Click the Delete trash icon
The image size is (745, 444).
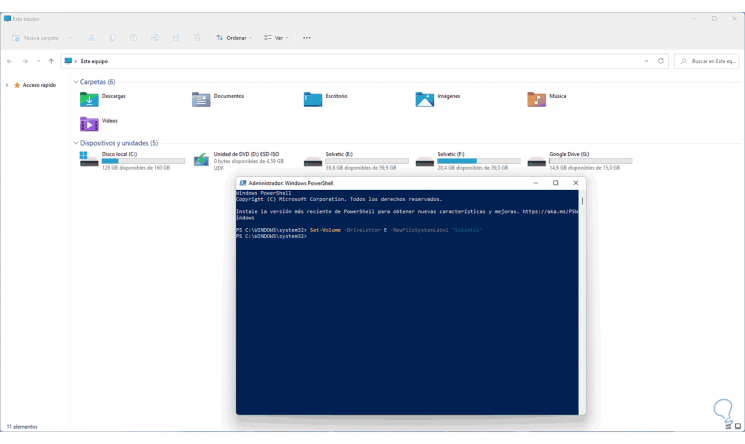click(197, 38)
